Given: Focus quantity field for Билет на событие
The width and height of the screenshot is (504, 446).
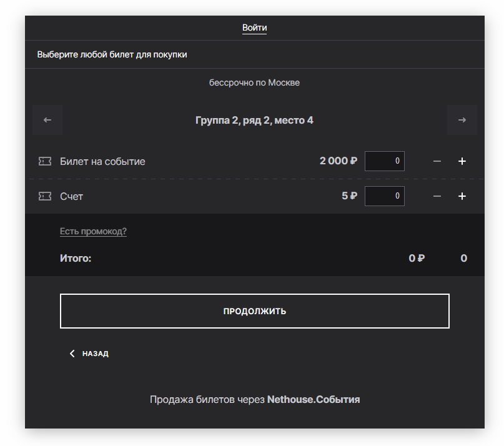Looking at the screenshot, I should (x=385, y=161).
